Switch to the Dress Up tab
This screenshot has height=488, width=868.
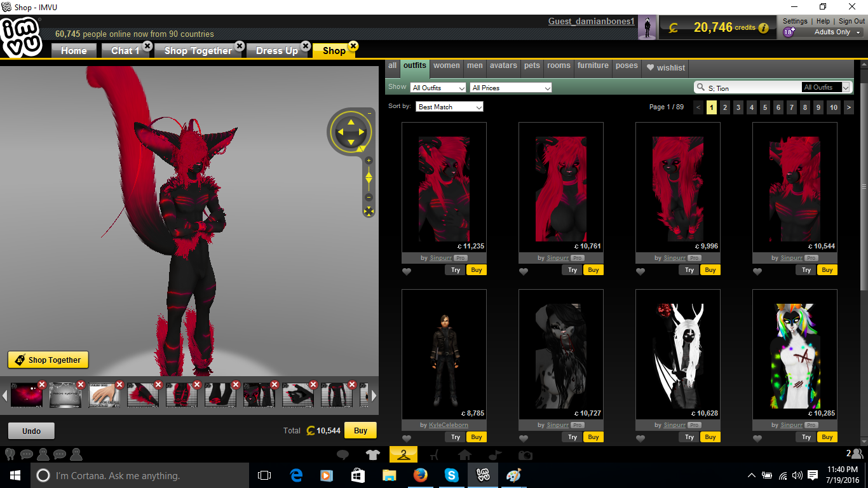point(277,51)
